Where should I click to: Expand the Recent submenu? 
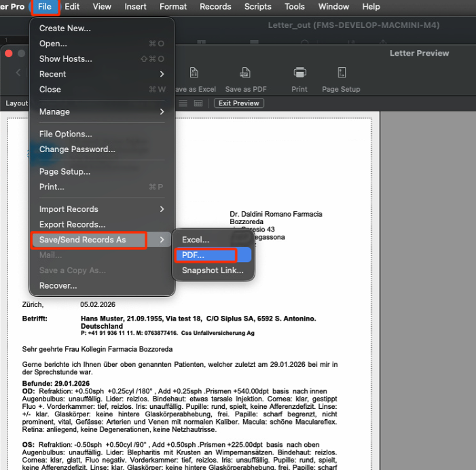[102, 74]
